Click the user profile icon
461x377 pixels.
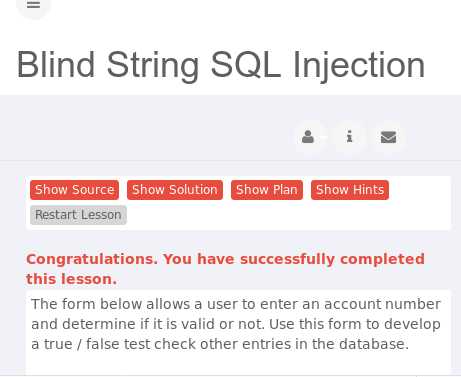pos(308,137)
